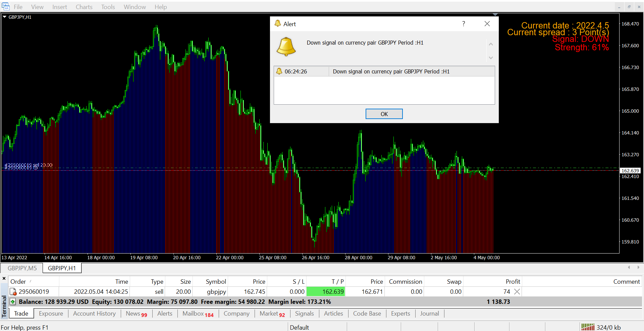The image size is (644, 331).
Task: Open the Charts menu
Action: 84,7
